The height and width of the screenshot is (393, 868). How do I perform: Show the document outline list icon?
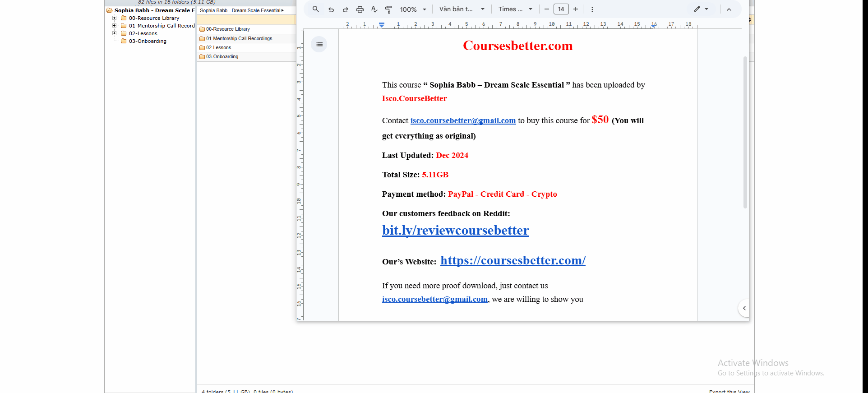(x=319, y=44)
